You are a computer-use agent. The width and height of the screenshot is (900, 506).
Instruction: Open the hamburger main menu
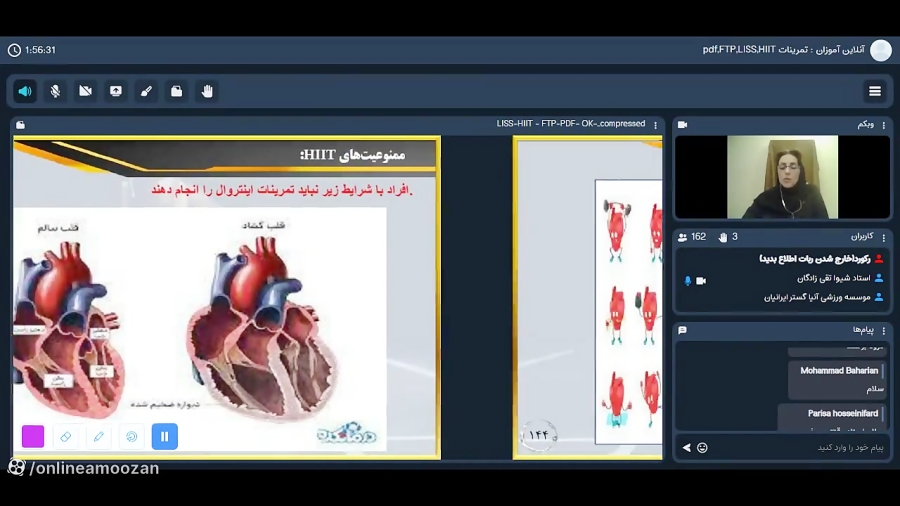point(875,91)
